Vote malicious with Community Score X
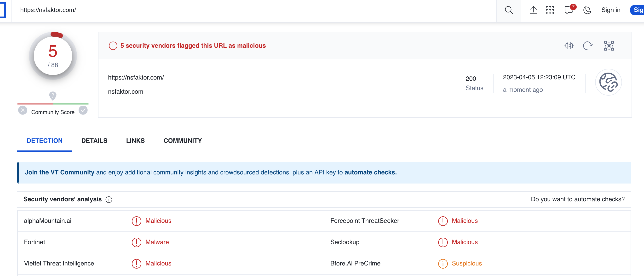Screen dimensions: 644x276 [x=23, y=110]
